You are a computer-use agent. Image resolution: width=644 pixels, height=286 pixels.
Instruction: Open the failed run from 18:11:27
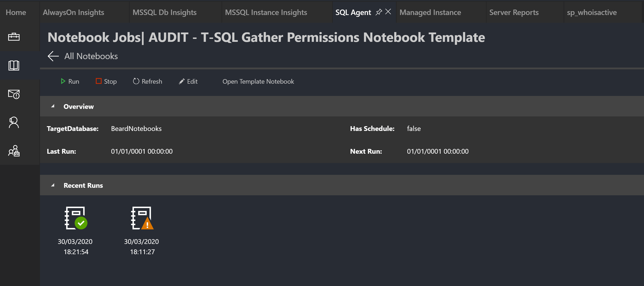[x=142, y=218]
